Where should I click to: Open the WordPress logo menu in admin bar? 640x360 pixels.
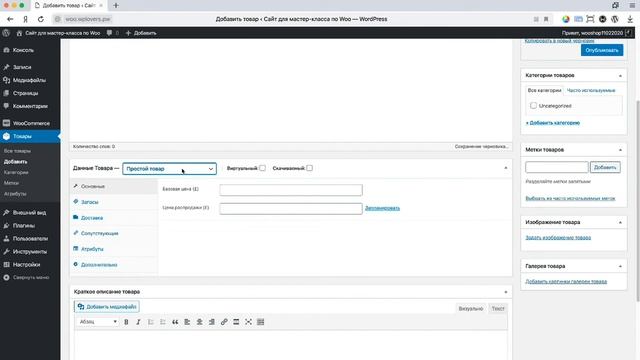tap(6, 33)
